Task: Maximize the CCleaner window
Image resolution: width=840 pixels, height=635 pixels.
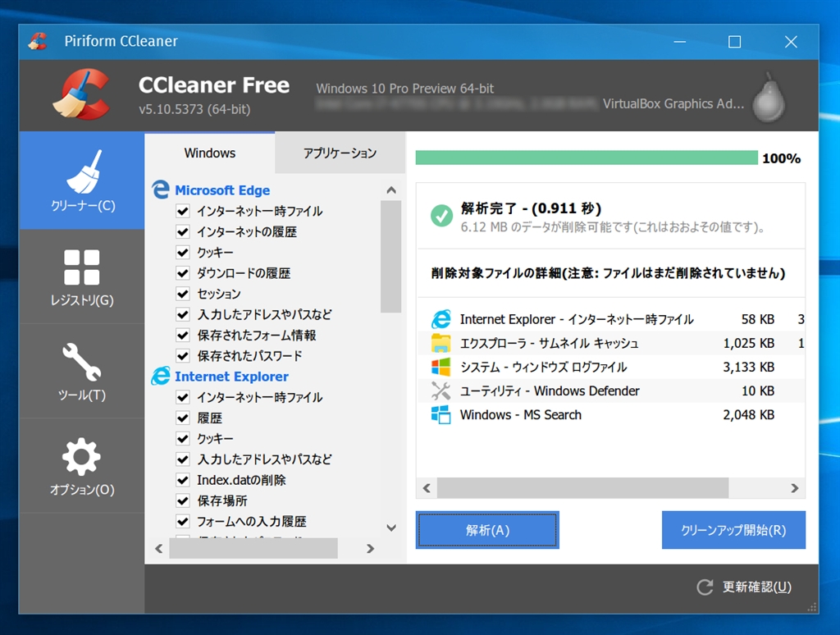Action: 734,42
